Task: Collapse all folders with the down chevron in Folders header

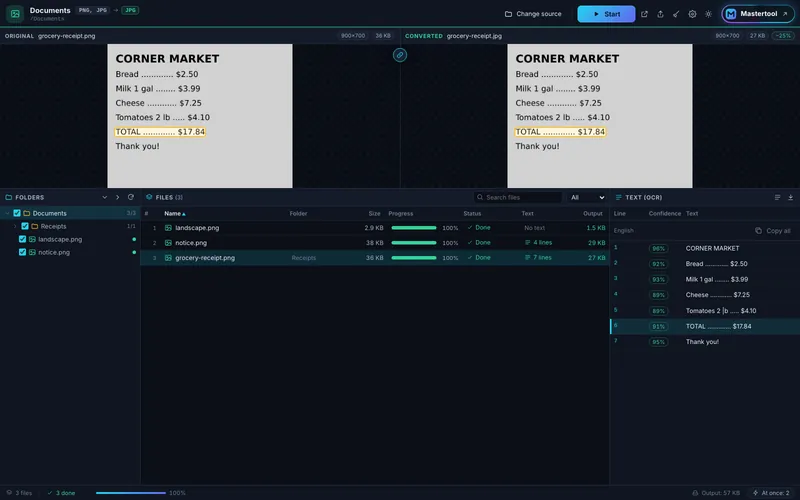Action: pos(105,197)
